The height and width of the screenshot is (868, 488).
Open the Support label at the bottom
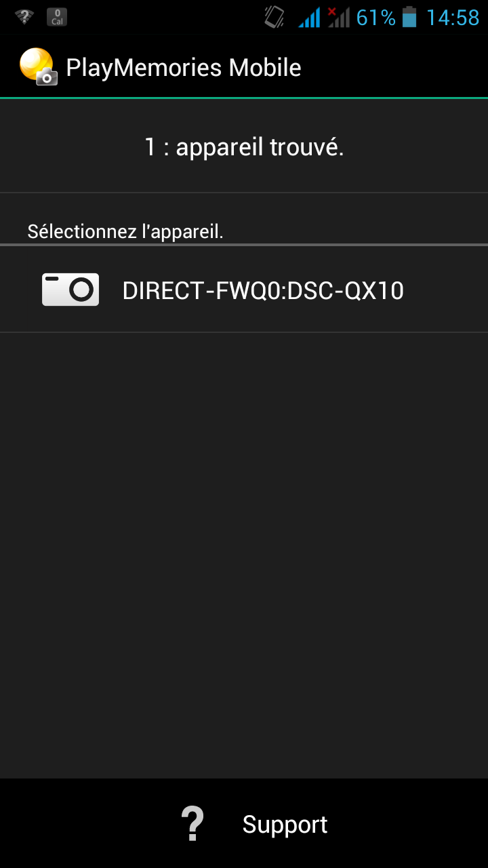(285, 825)
